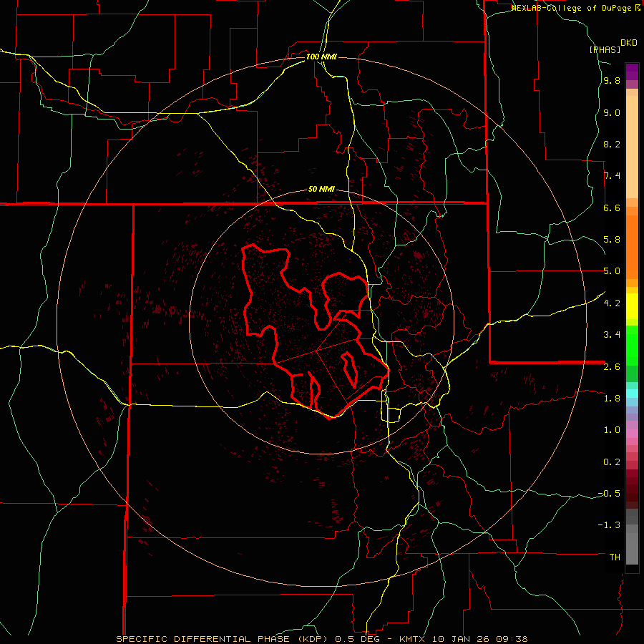Viewport: 644px width, 644px height.
Task: Click the 4.2 scale value
Action: (x=612, y=303)
